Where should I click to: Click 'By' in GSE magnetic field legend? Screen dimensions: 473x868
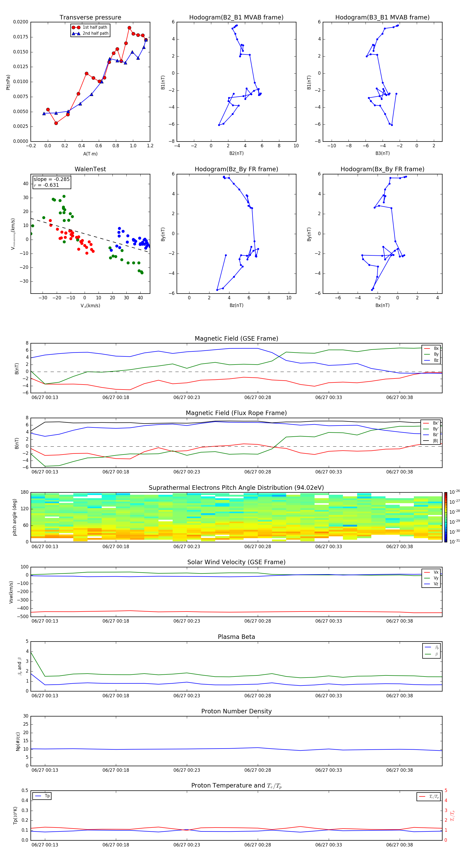coord(431,354)
